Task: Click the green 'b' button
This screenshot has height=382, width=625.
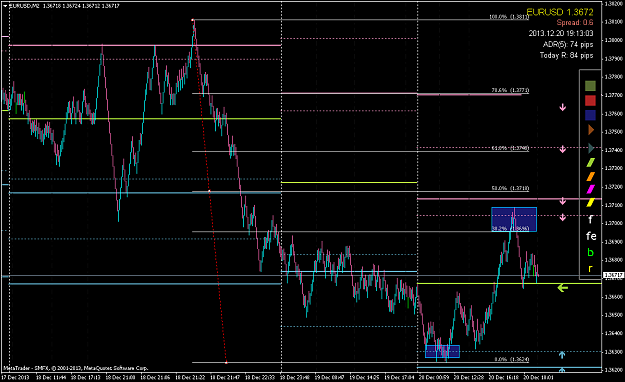Action: click(590, 252)
